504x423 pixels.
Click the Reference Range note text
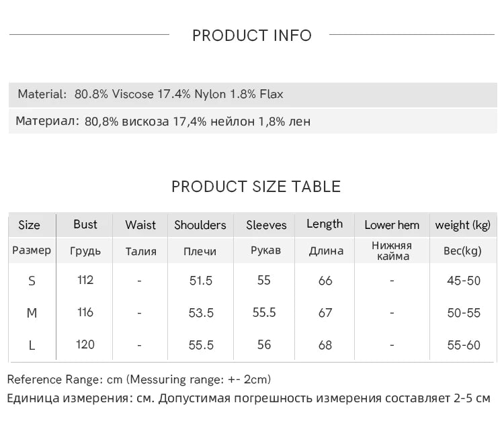(139, 379)
